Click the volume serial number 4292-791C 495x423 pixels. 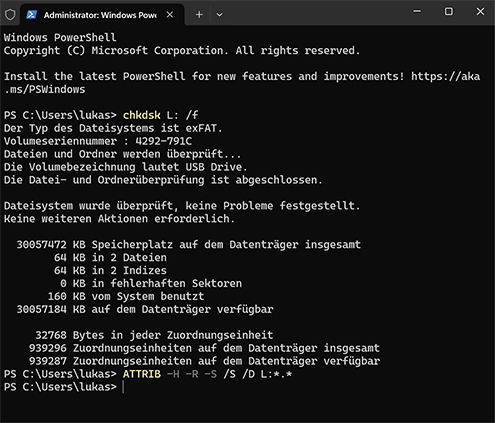click(x=163, y=141)
